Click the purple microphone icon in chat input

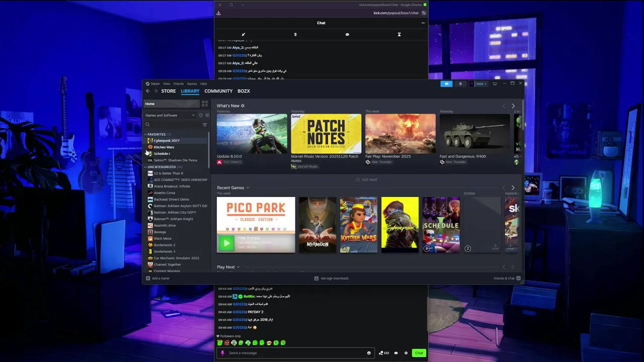tap(222, 353)
